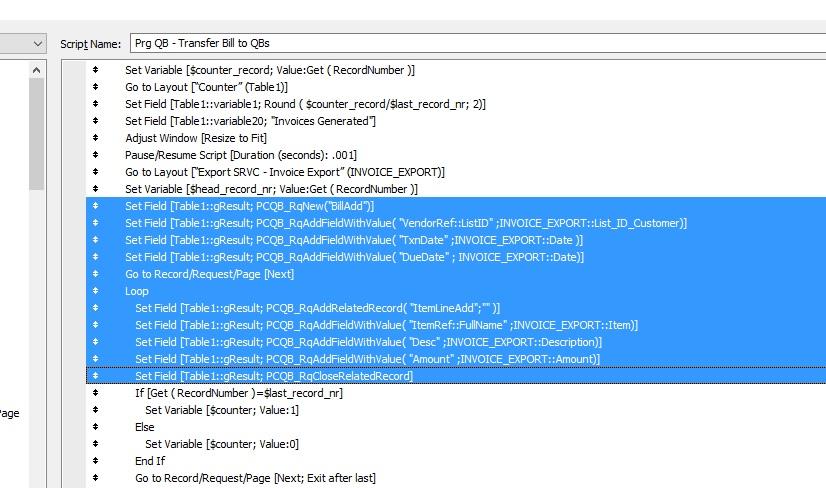Click reorder handle of Set Variable $counter Value:1
Image resolution: width=826 pixels, height=488 pixels.
(95, 409)
